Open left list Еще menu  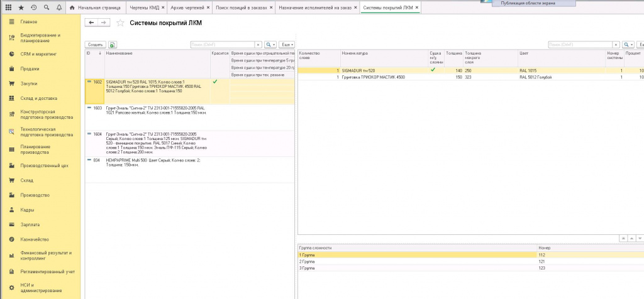click(x=287, y=45)
